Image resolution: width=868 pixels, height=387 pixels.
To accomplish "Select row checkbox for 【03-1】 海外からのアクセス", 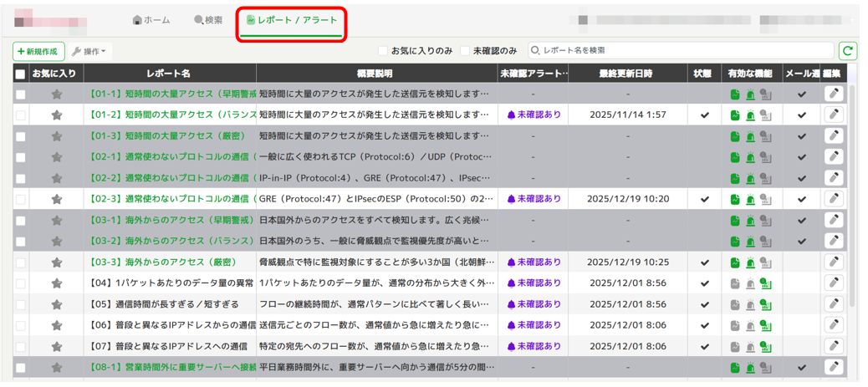I will 20,221.
